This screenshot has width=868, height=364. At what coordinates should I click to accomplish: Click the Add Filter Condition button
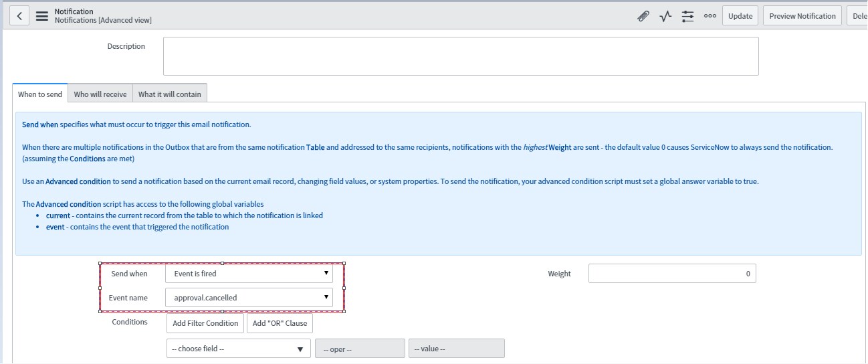tap(205, 323)
